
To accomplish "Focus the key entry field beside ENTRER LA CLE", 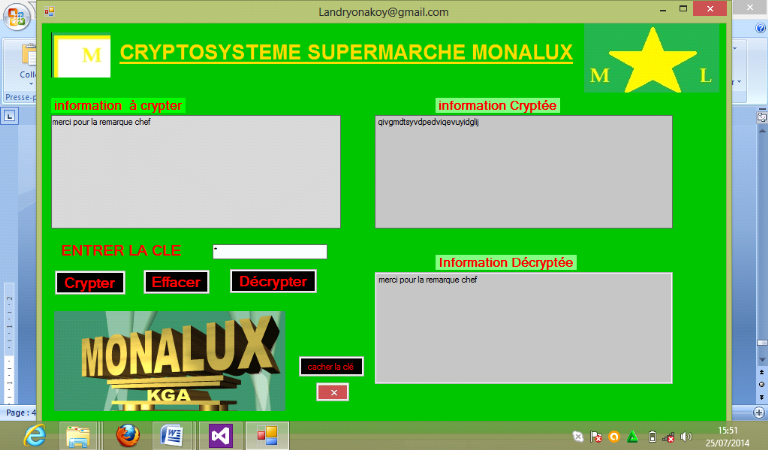I will tap(270, 252).
